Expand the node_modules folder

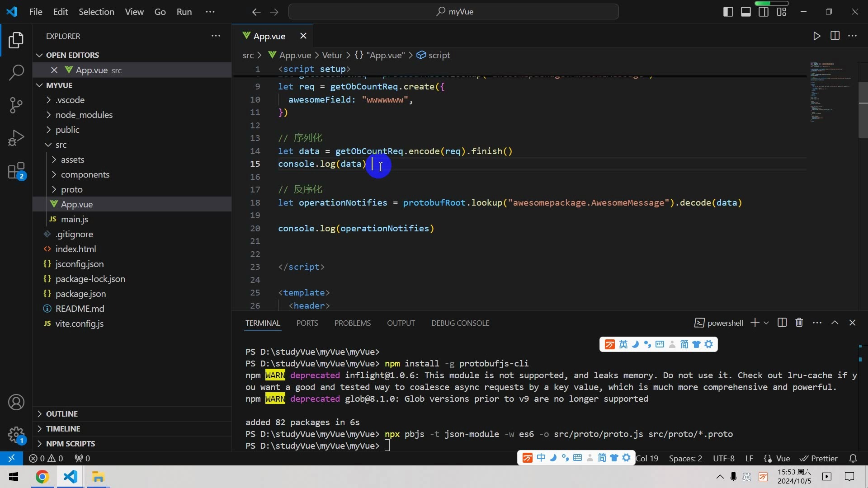click(84, 115)
